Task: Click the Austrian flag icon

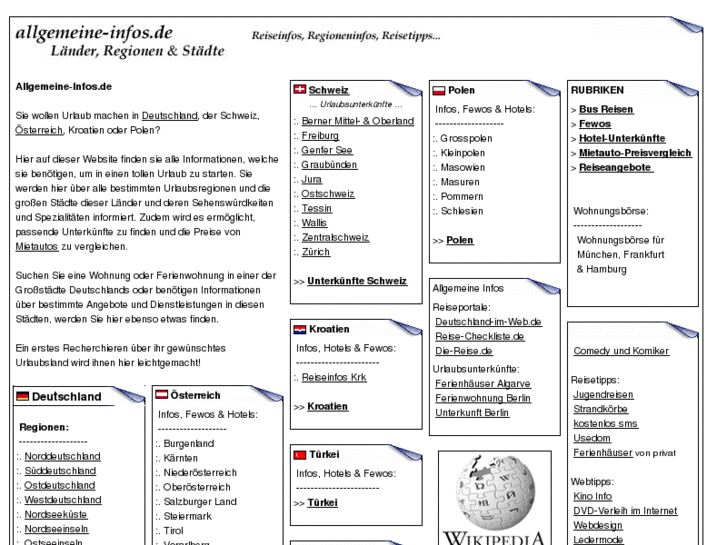Action: pyautogui.click(x=161, y=394)
